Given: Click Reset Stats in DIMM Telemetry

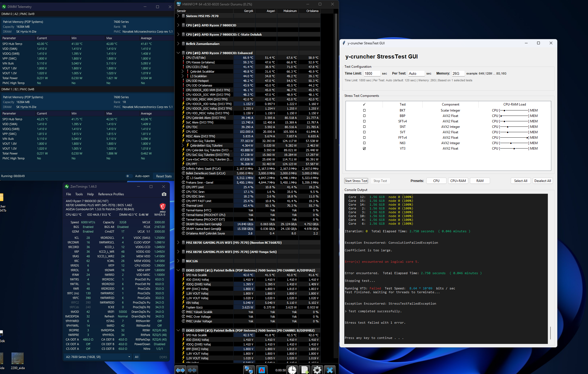Looking at the screenshot, I should click(x=164, y=176).
